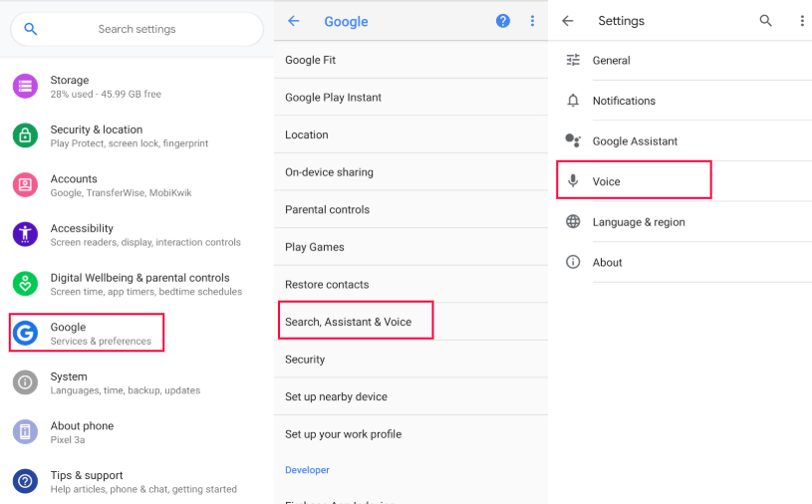Viewport: 812px width, 504px height.
Task: Open the Notifications settings item
Action: pos(624,101)
